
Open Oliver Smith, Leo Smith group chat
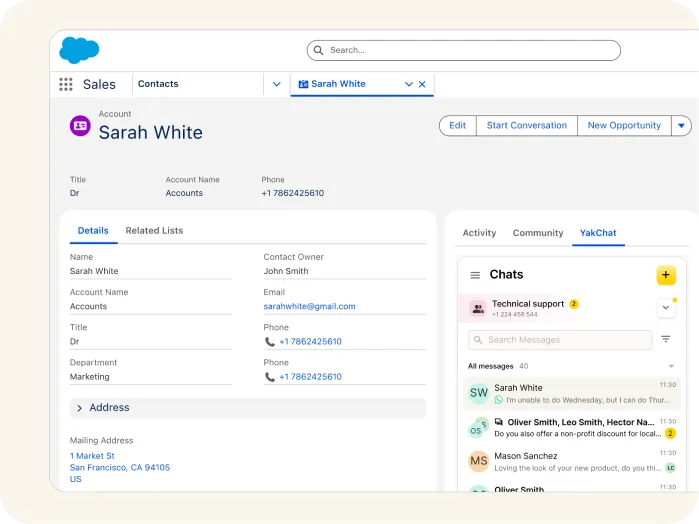coord(572,427)
